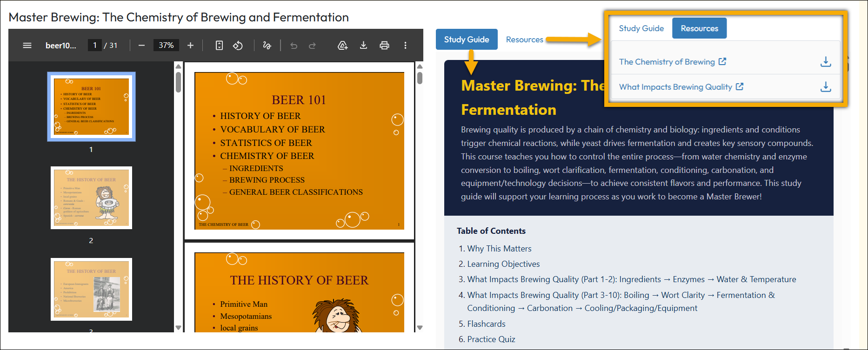Click the page number input field
The width and height of the screenshot is (868, 350).
tap(95, 45)
